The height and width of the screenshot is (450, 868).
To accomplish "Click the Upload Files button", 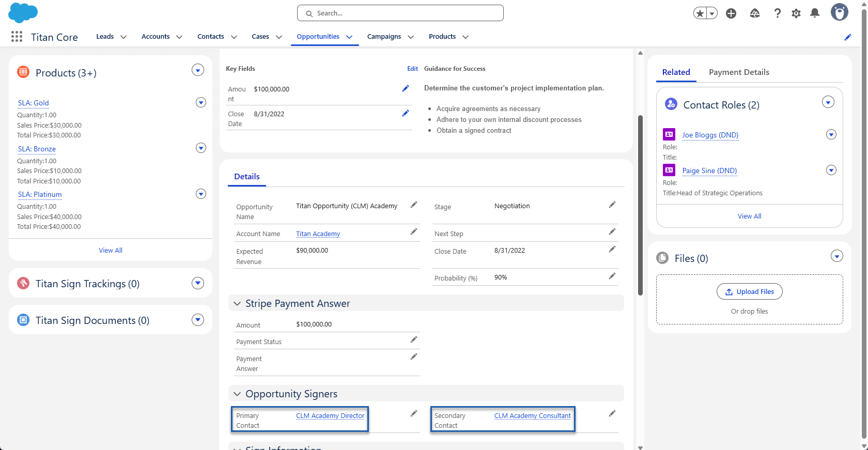I will tap(749, 292).
